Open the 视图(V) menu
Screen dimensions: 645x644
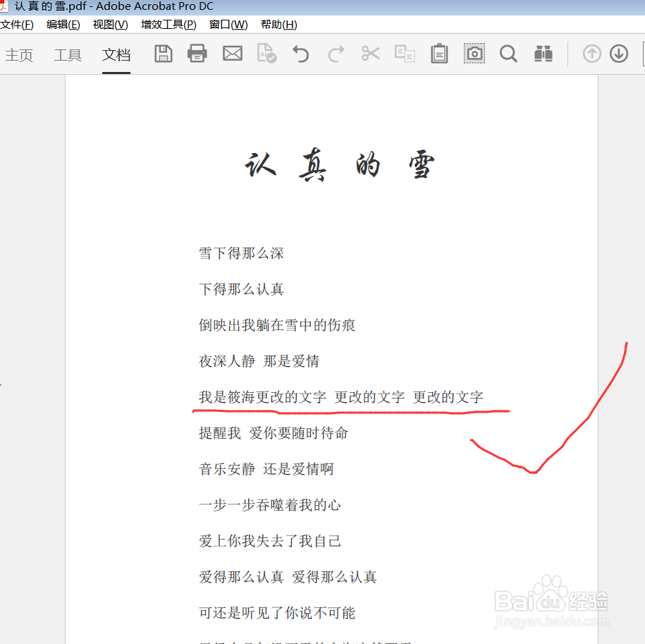click(x=110, y=25)
